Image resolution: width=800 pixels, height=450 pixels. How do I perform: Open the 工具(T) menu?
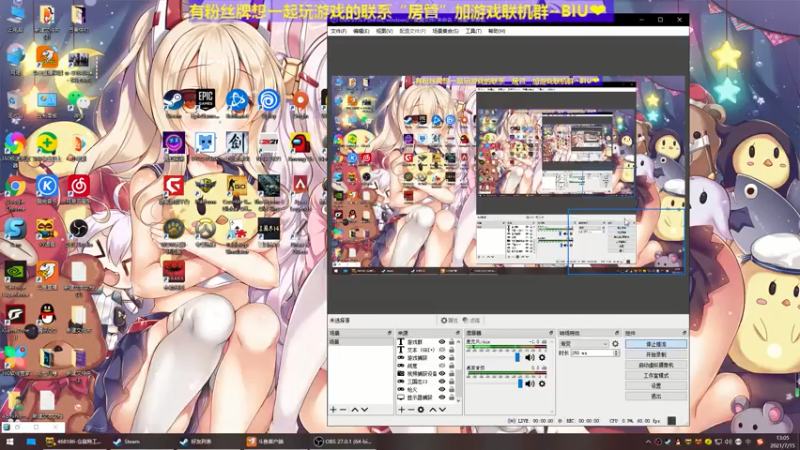(x=473, y=31)
